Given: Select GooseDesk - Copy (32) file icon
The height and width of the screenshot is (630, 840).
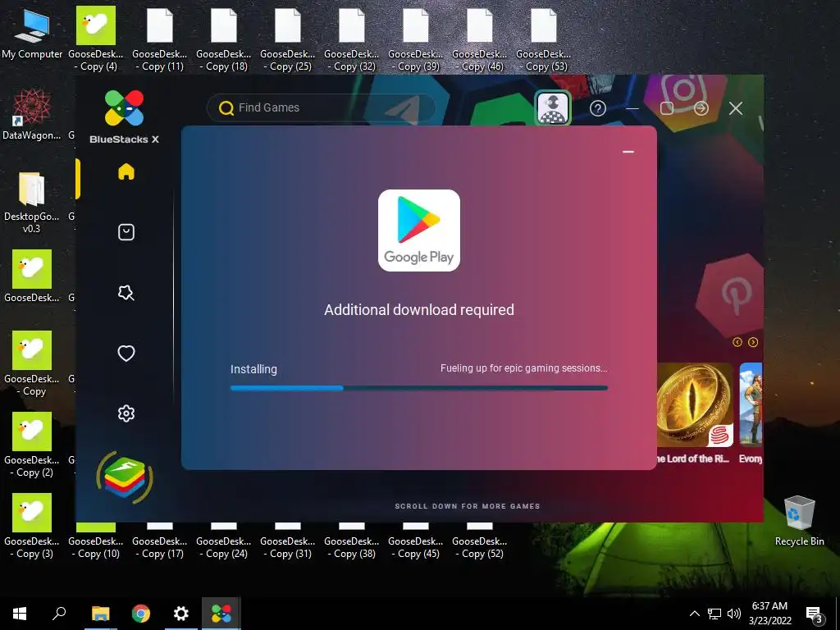Looking at the screenshot, I should [x=351, y=39].
